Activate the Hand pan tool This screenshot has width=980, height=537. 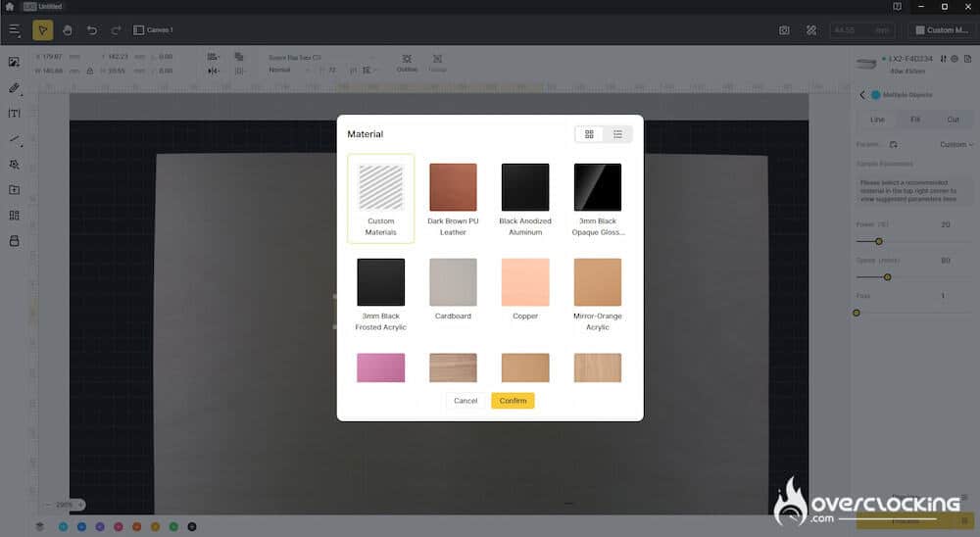pyautogui.click(x=68, y=30)
